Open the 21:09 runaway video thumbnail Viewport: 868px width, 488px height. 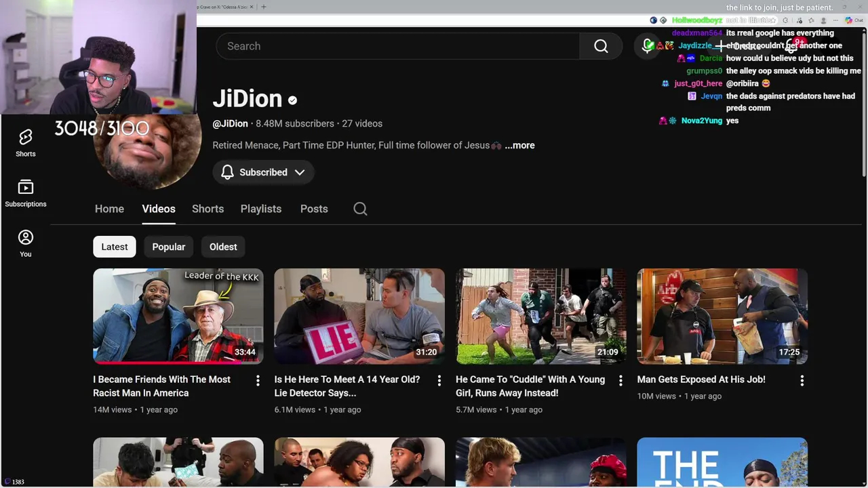[x=541, y=317]
